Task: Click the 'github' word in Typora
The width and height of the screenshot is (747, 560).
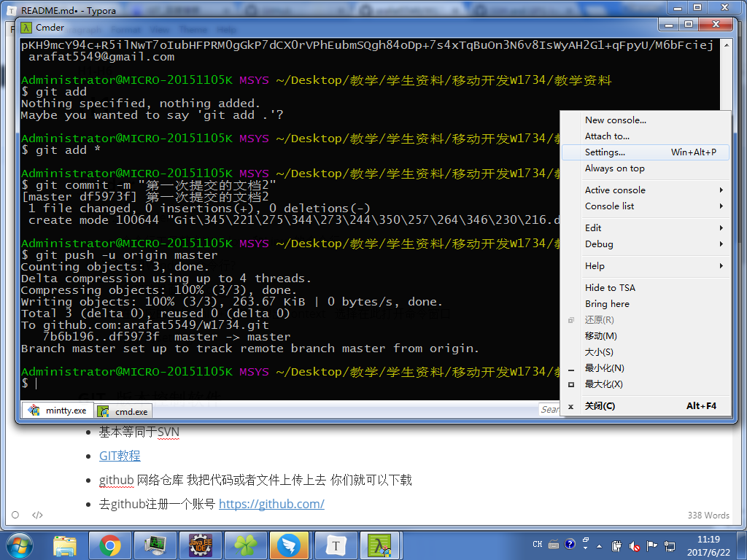Action: 116,480
